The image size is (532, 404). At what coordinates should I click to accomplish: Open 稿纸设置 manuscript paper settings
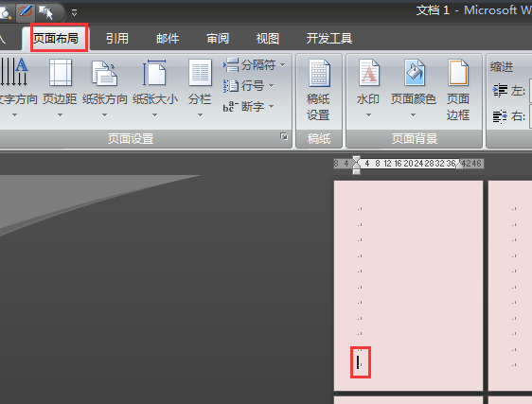coord(319,89)
